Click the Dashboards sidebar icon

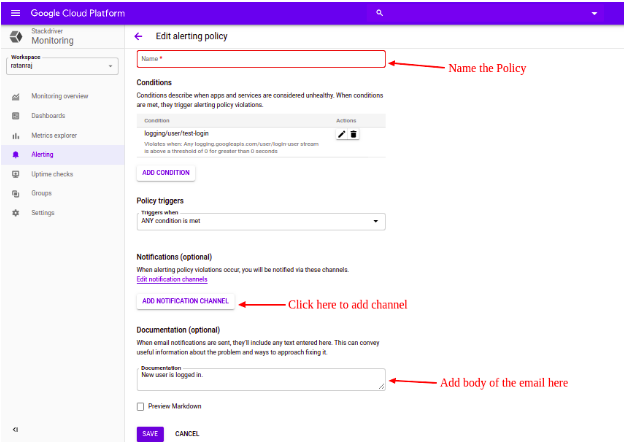16,116
